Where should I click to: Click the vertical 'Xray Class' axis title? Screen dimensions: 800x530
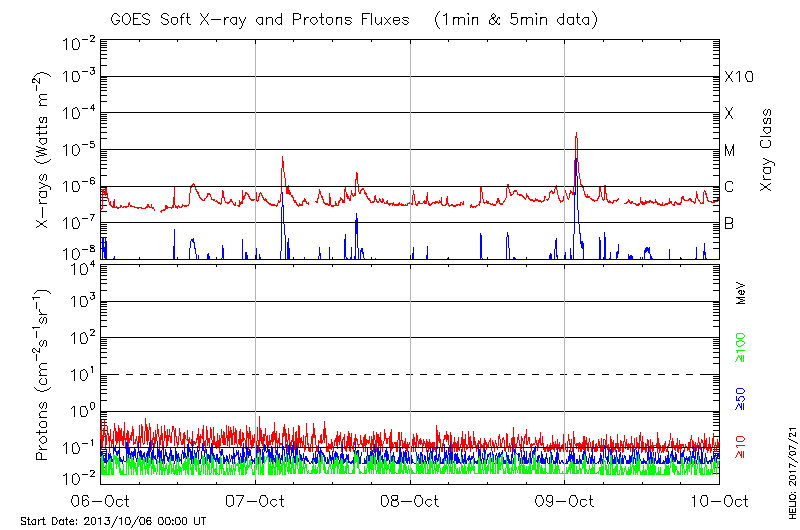click(x=767, y=150)
